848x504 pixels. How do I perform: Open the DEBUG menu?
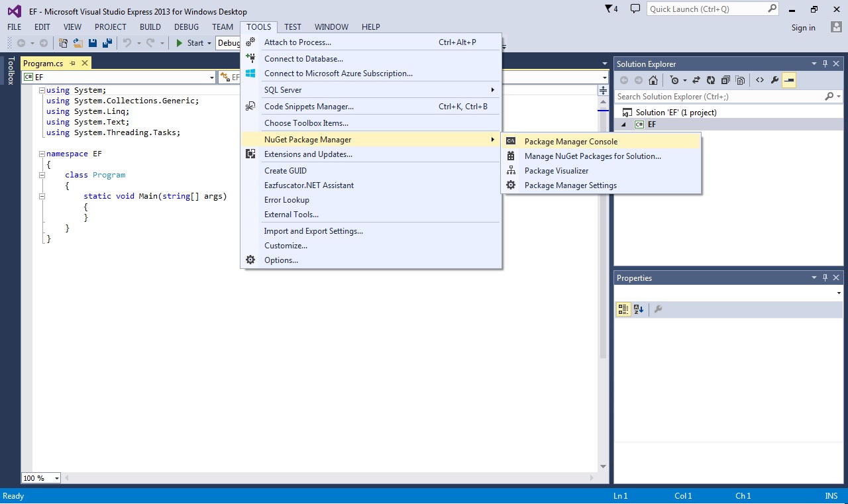(x=186, y=27)
